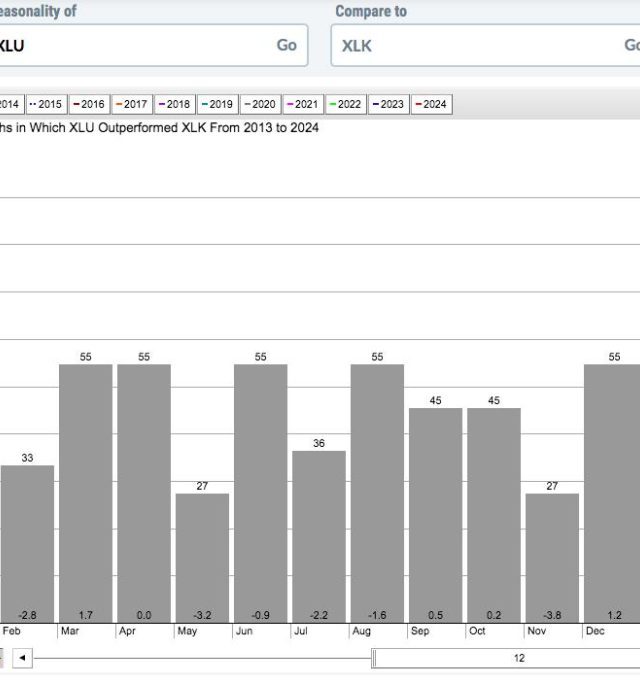This screenshot has width=640, height=684.
Task: Toggle the 2018 year legend button
Action: (x=175, y=104)
